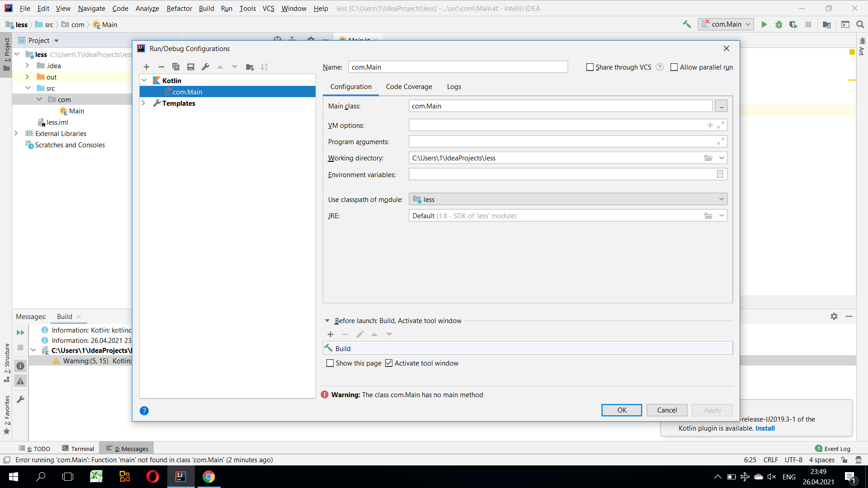Open the com.Main run configuration selector
Image resolution: width=868 pixels, height=488 pixels.
726,24
